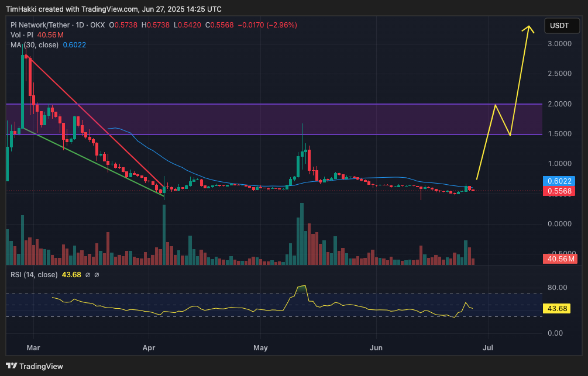Viewport: 588px width, 376px height.
Task: Select the MA (30, close) indicator label
Action: click(35, 44)
